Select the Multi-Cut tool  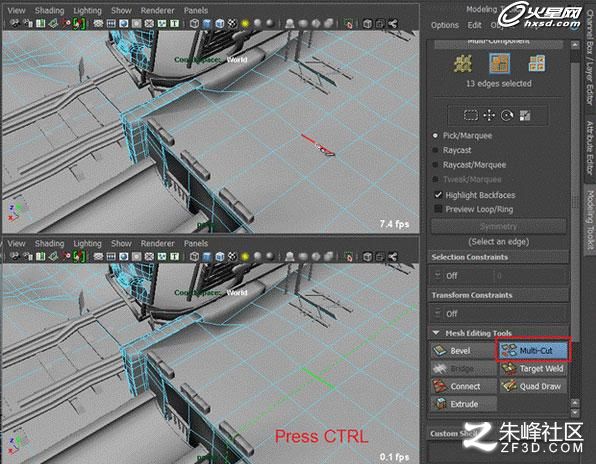(534, 350)
